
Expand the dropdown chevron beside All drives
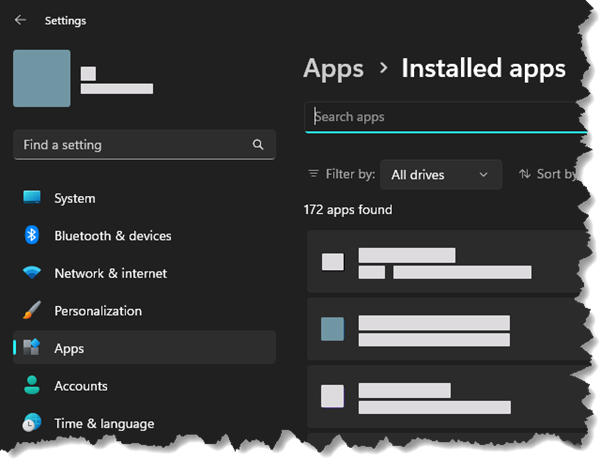tap(484, 175)
